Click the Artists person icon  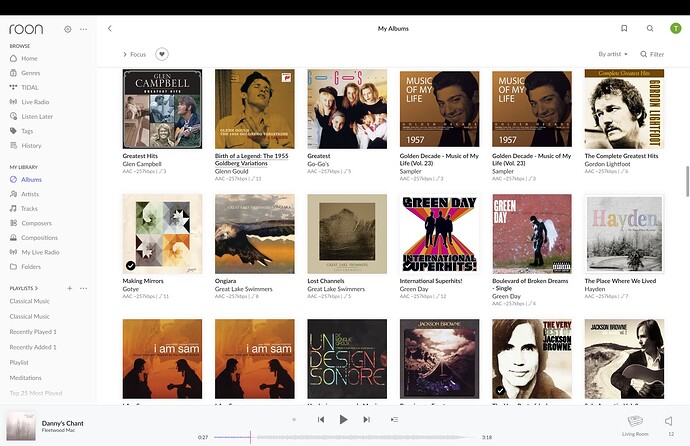point(14,194)
